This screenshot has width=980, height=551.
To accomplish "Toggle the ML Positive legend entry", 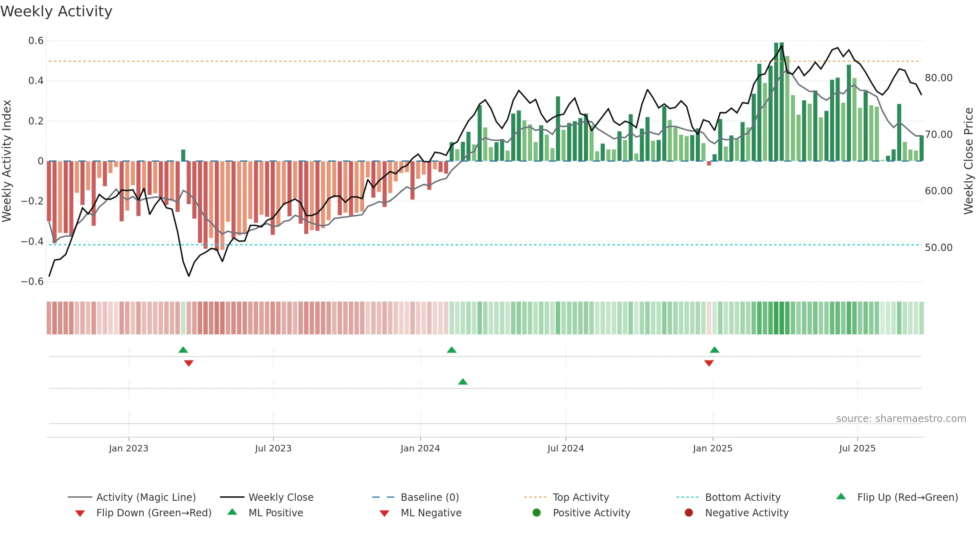I will coord(265,513).
